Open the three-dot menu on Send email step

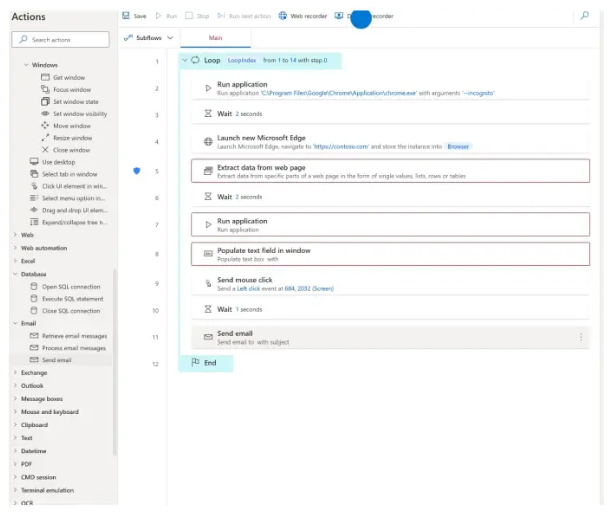[580, 337]
